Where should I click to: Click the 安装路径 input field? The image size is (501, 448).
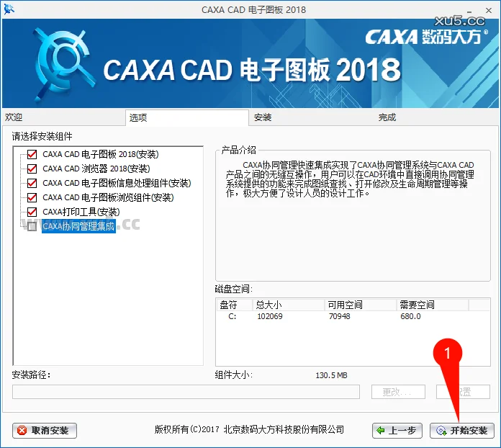click(x=186, y=392)
